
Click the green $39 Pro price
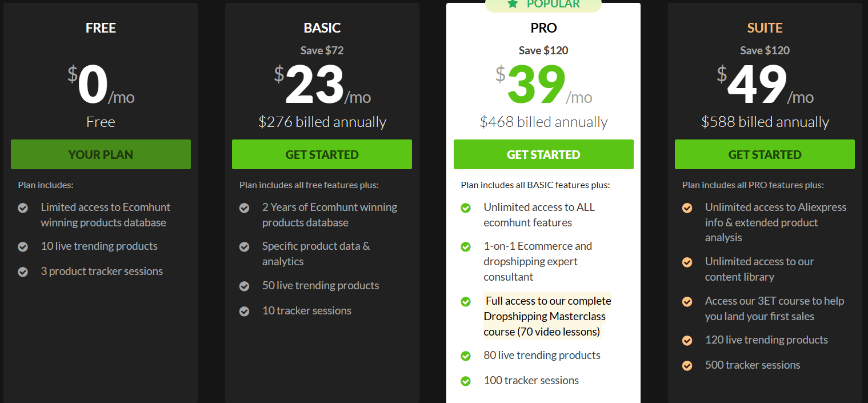tap(536, 86)
